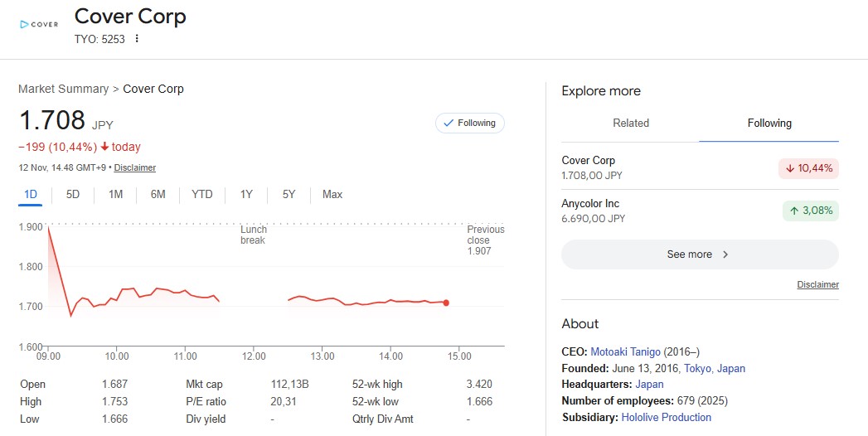
Task: Switch the chart to YTD
Action: tap(202, 195)
